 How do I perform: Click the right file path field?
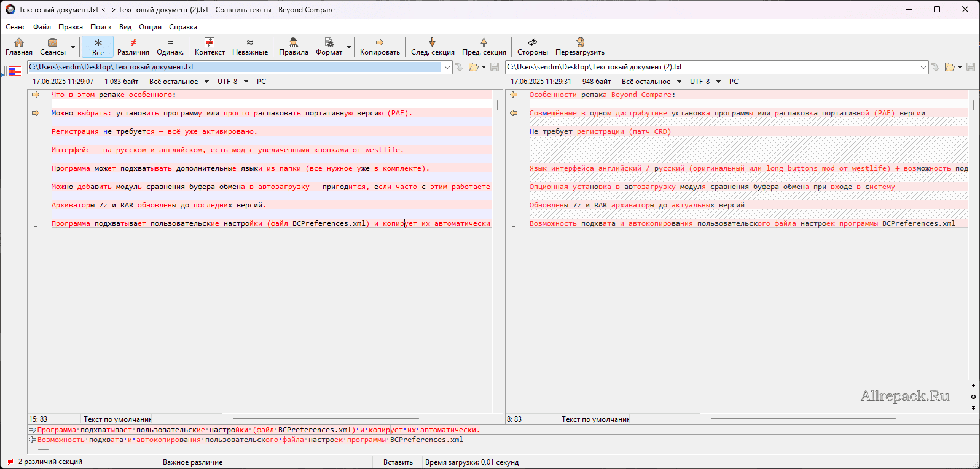(x=713, y=67)
